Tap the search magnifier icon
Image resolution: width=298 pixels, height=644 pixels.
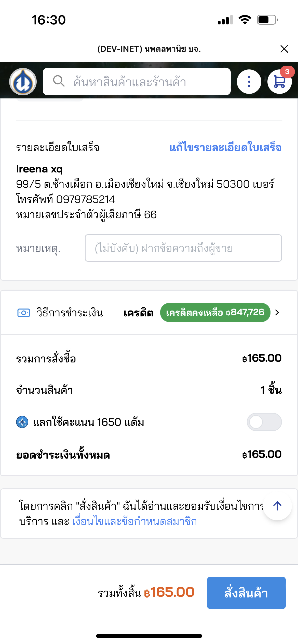click(x=59, y=81)
